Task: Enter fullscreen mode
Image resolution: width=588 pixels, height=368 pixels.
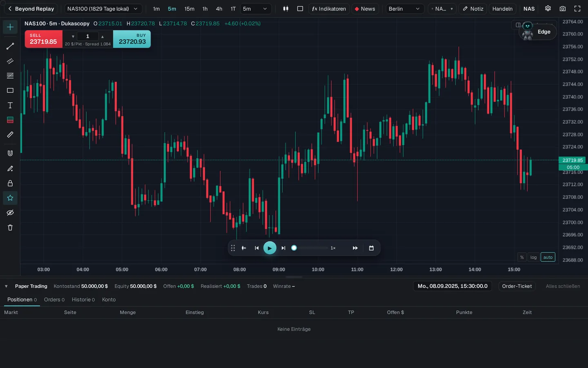Action: pos(577,9)
